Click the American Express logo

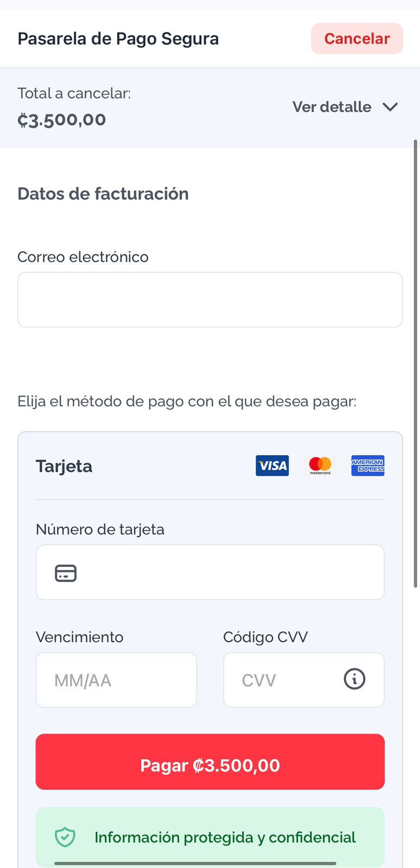[367, 465]
